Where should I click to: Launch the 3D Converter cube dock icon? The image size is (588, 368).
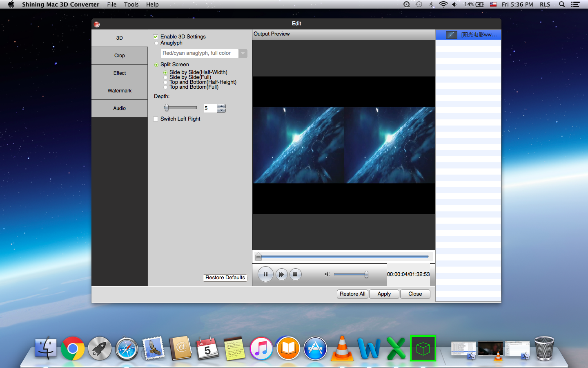423,348
